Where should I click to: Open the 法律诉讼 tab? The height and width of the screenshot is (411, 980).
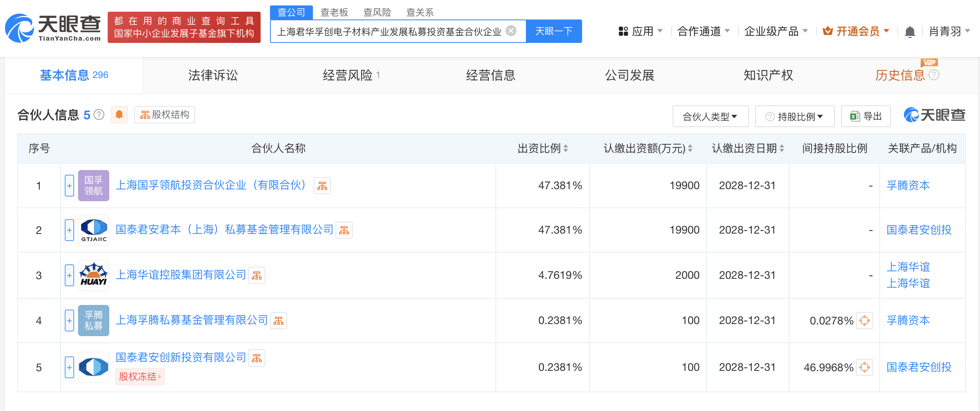(213, 75)
